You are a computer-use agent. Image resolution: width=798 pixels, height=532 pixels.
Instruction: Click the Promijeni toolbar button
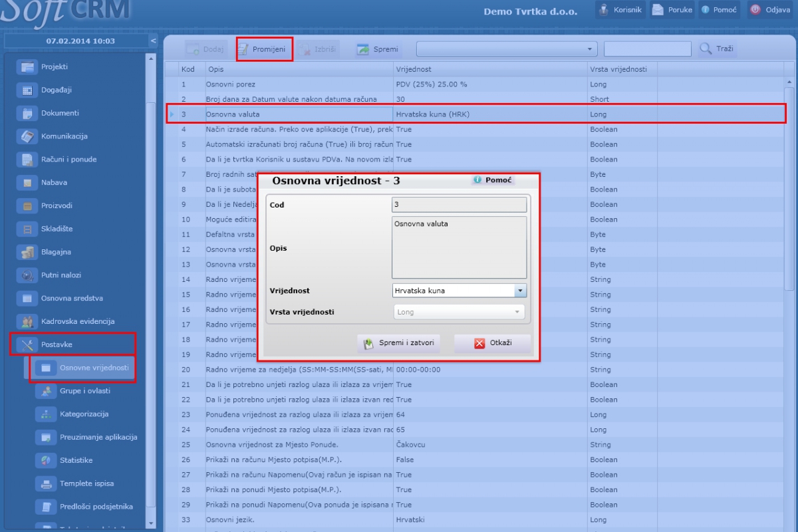tap(264, 49)
